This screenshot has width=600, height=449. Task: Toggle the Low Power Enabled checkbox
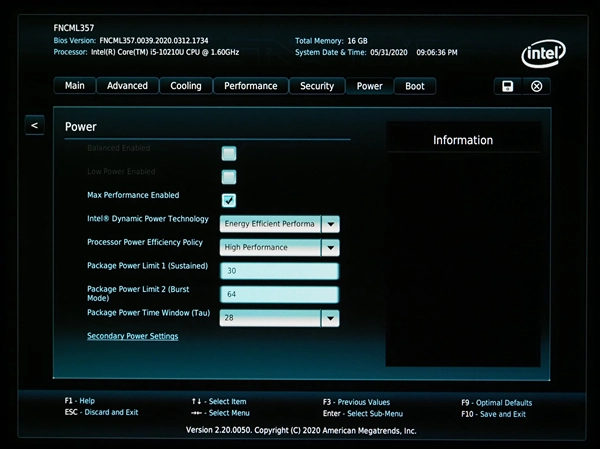point(229,177)
